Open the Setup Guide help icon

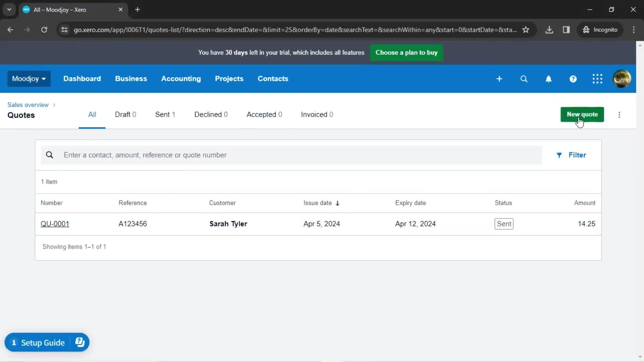click(x=80, y=342)
